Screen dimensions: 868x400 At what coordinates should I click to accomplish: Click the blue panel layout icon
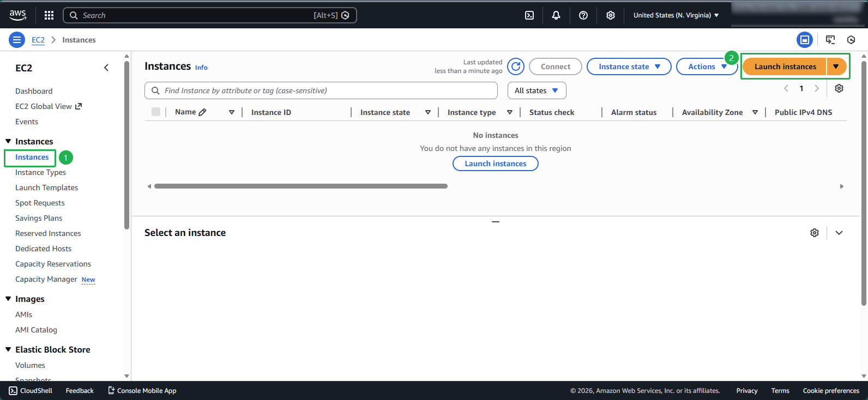point(805,40)
